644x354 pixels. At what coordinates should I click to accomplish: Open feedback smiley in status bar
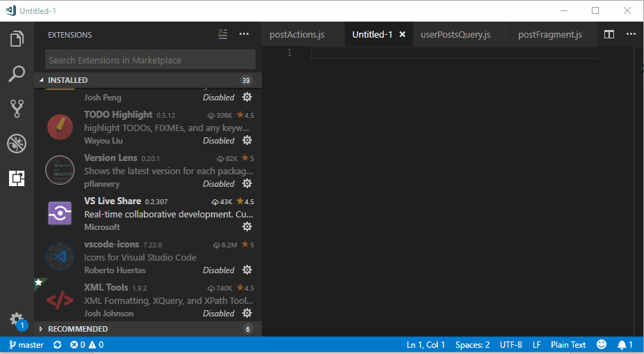pyautogui.click(x=602, y=344)
